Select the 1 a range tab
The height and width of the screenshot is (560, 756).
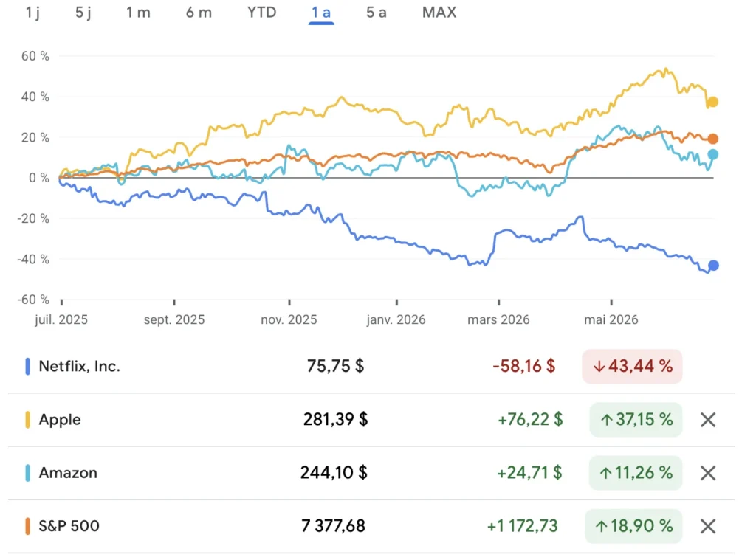pyautogui.click(x=321, y=13)
